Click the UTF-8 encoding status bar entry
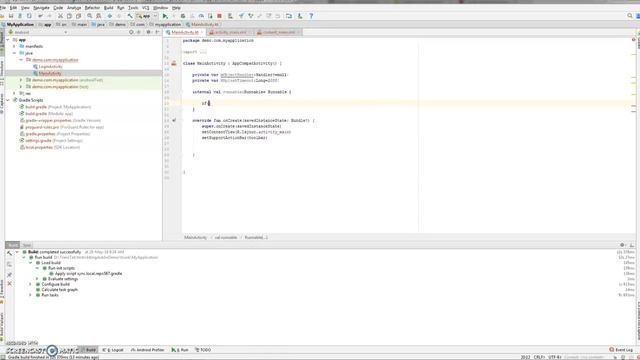 pyautogui.click(x=554, y=357)
